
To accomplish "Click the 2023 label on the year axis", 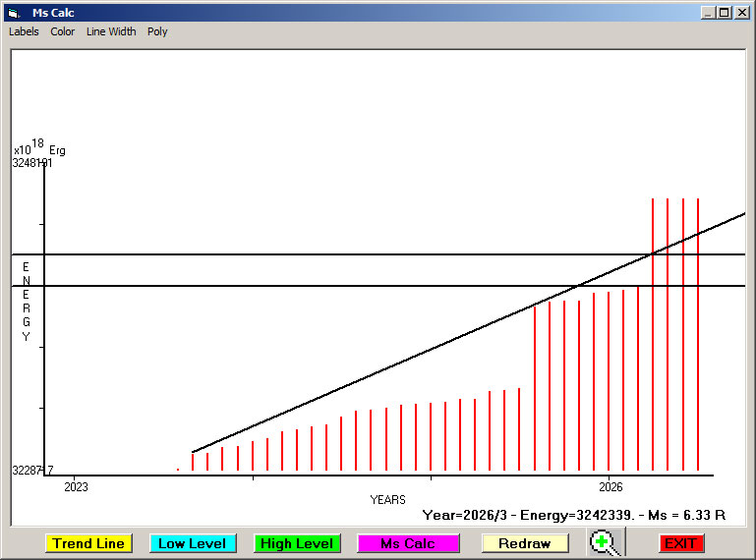I will [x=76, y=486].
